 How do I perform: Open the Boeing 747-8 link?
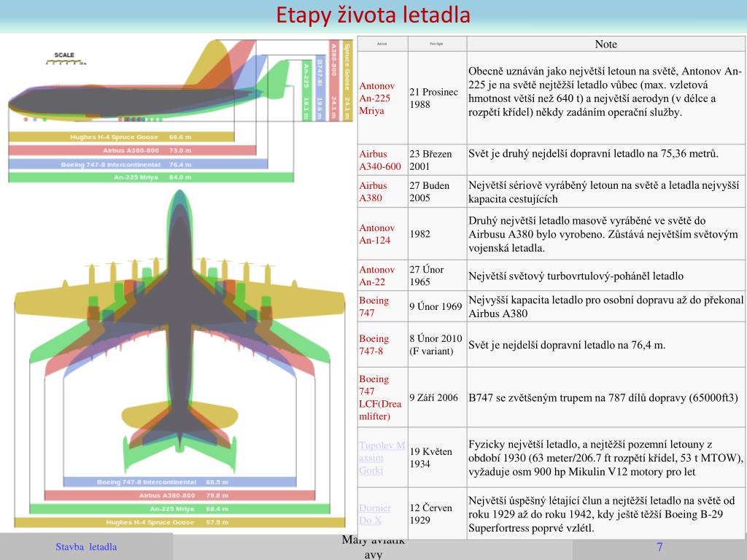[x=374, y=345]
